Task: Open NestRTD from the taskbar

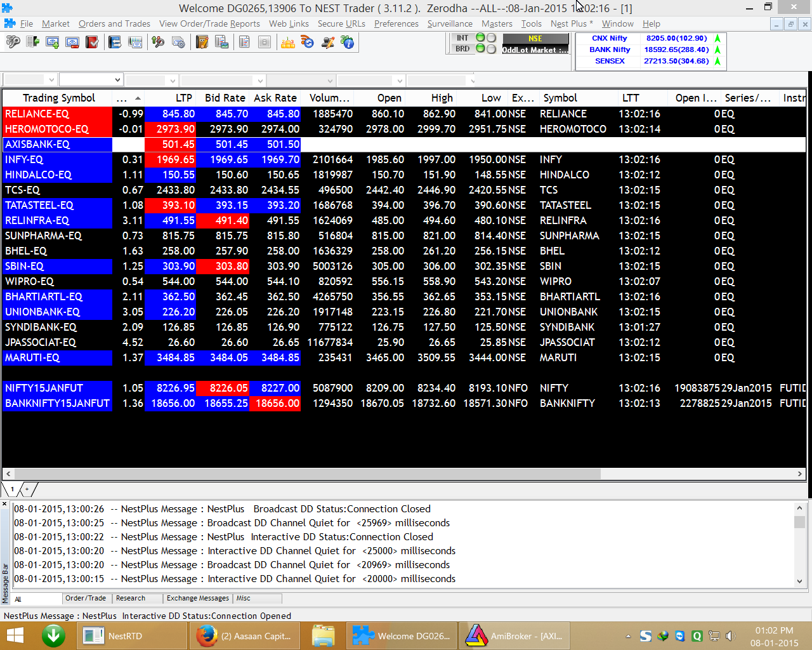Action: pos(132,636)
